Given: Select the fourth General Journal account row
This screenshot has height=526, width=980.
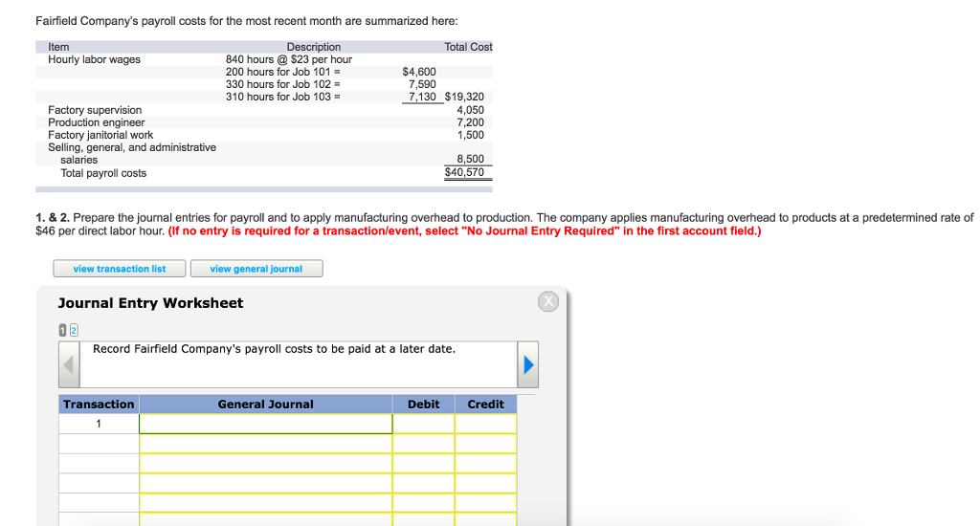Looking at the screenshot, I should click(266, 483).
